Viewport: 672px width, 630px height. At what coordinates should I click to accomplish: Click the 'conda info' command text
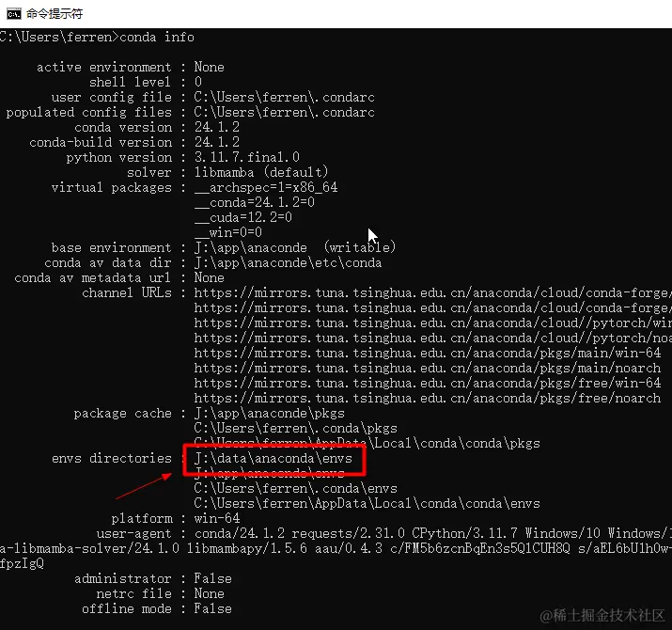coord(157,38)
